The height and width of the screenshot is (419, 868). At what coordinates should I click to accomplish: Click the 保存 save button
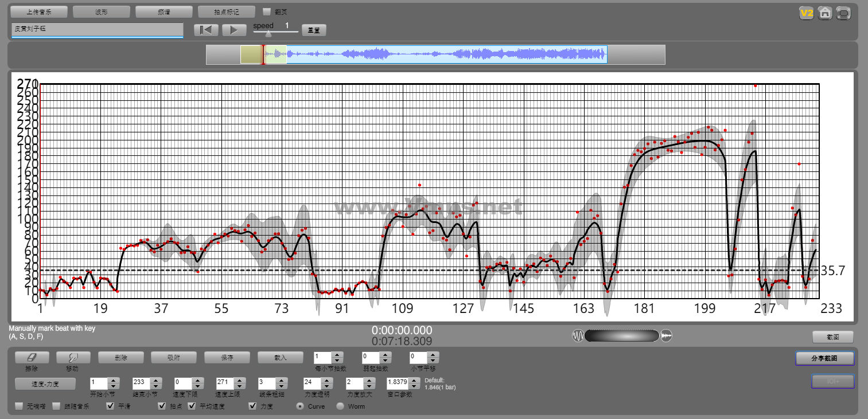227,357
